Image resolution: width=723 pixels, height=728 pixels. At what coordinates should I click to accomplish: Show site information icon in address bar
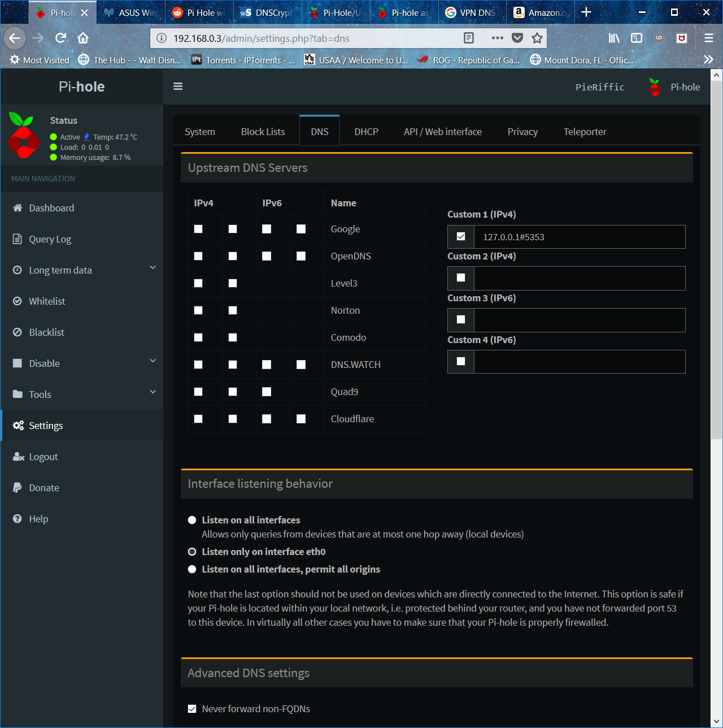pyautogui.click(x=162, y=38)
